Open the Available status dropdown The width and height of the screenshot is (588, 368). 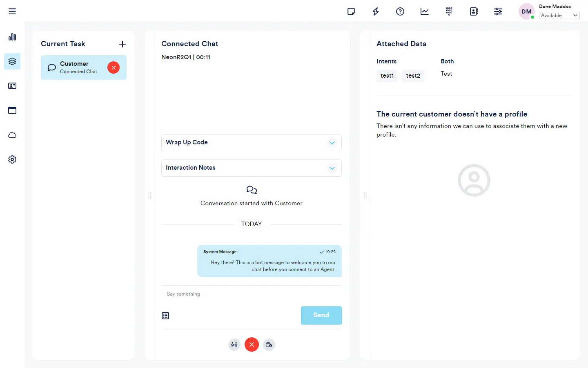click(x=559, y=16)
